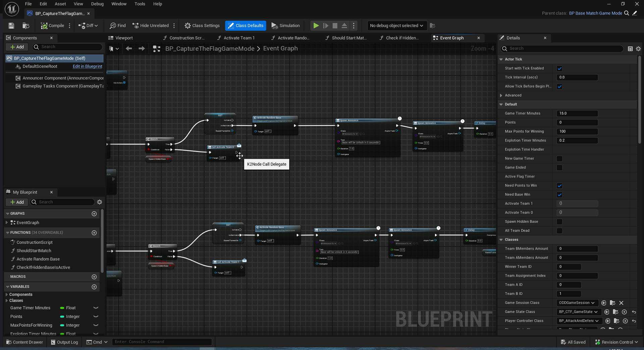Toggle visibility eye for Points variable

[x=96, y=316]
